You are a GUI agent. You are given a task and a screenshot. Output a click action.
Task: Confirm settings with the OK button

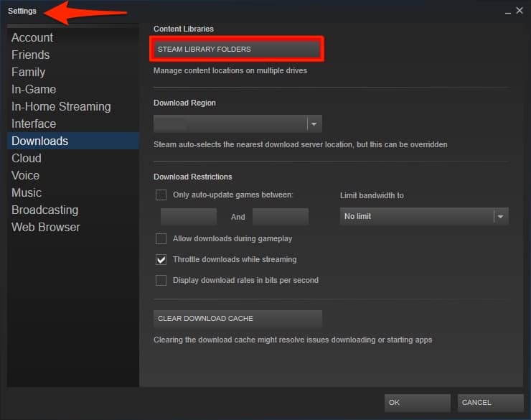pos(417,403)
